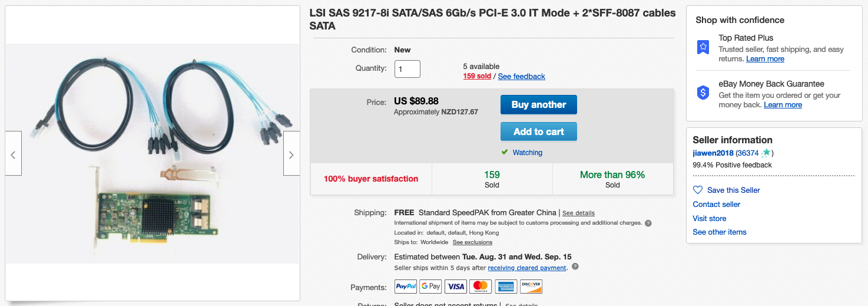The height and width of the screenshot is (306, 868).
Task: Click the PayPal payment icon
Action: click(x=406, y=287)
